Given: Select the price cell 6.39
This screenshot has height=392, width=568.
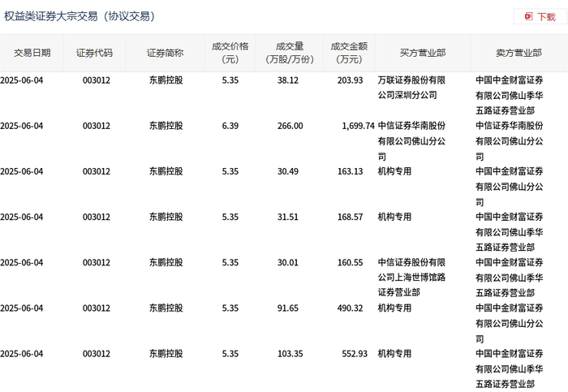Looking at the screenshot, I should tap(230, 126).
